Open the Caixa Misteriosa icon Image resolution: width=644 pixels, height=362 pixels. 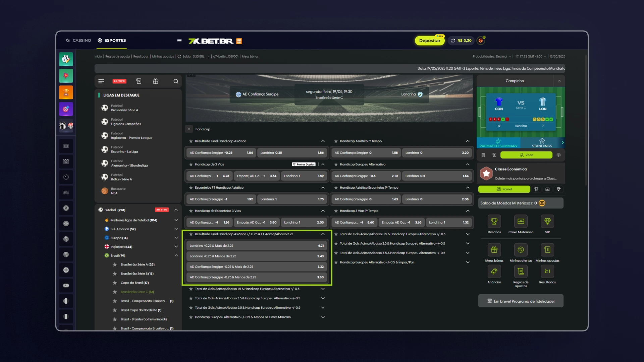(521, 221)
